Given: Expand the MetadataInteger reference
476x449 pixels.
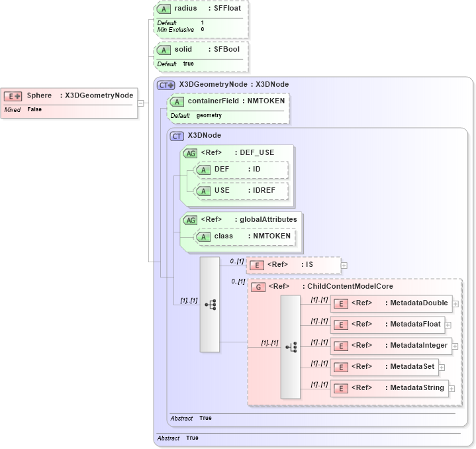Looking at the screenshot, I should pos(455,346).
